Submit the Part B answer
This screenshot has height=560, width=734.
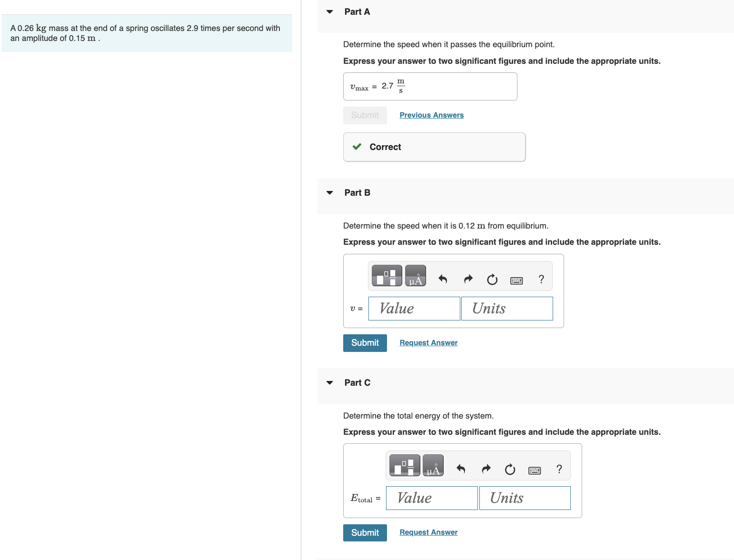365,343
